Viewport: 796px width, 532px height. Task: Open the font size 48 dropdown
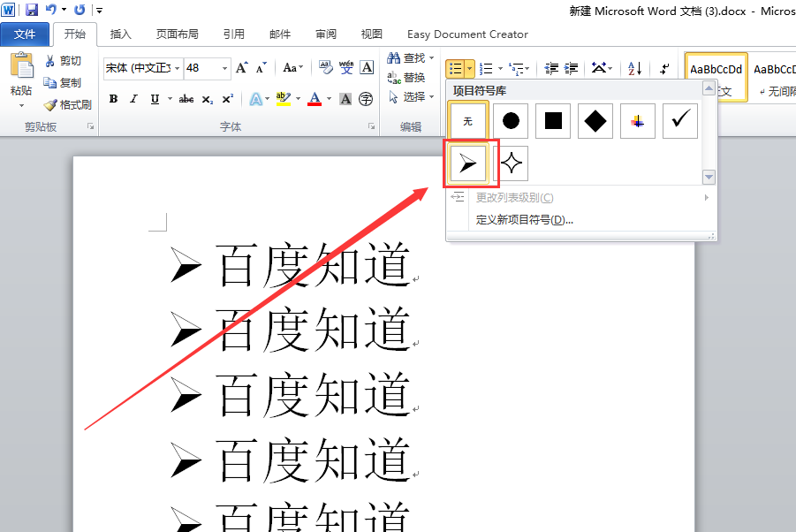[224, 68]
